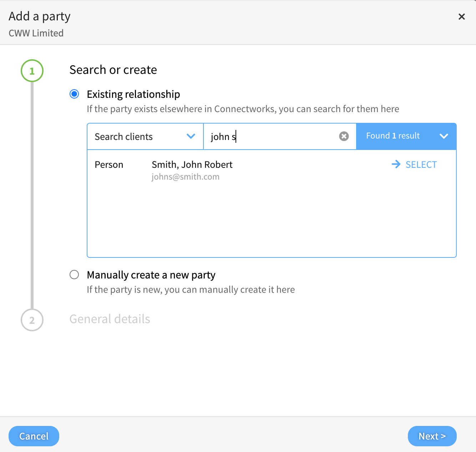Choose the Manually create a new party radio
The width and height of the screenshot is (476, 452).
74,275
